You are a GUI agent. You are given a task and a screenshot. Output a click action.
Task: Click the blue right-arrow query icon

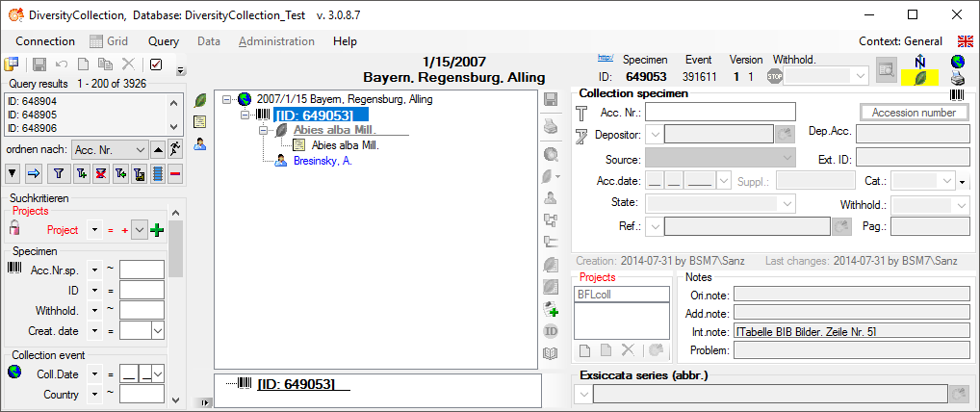pos(33,173)
